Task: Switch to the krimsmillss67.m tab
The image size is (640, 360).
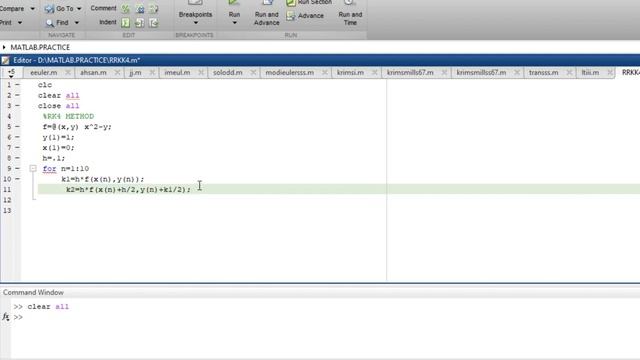Action: 481,73
